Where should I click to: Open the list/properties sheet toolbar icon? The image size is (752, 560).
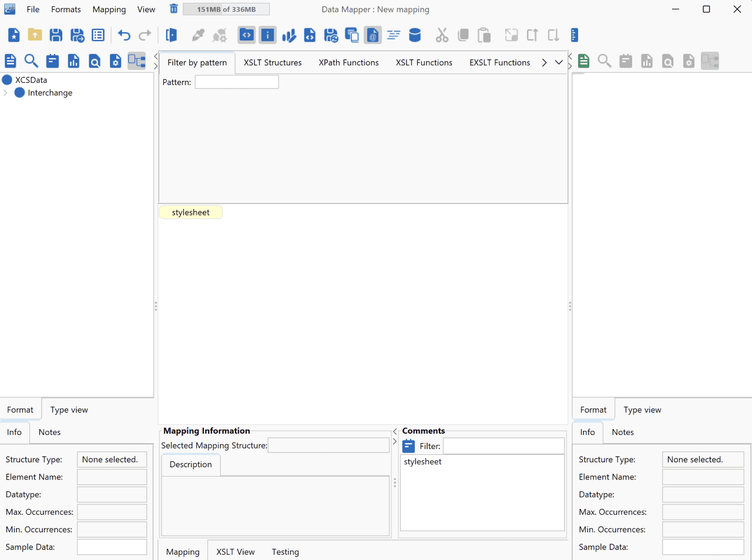tap(98, 35)
